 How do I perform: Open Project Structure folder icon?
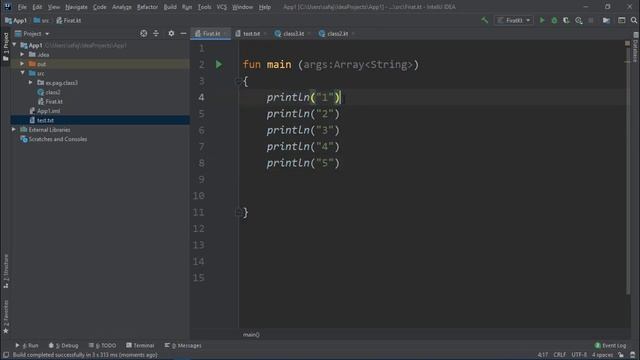(x=606, y=20)
